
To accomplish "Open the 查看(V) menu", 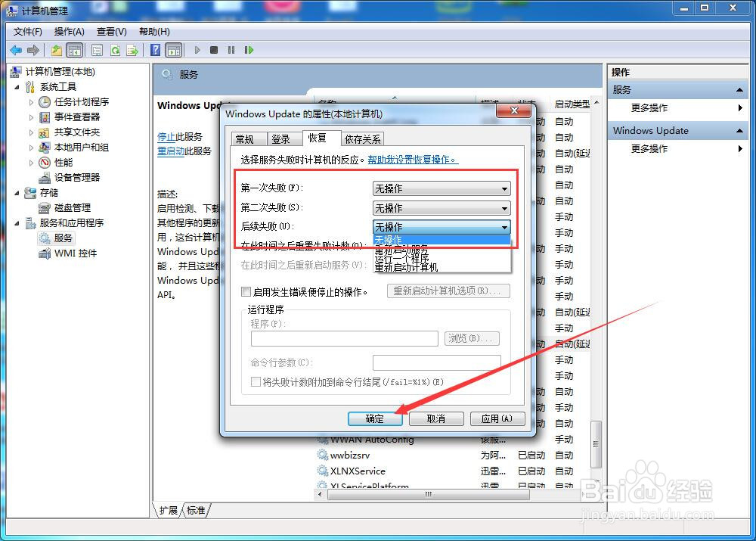I will 112,31.
